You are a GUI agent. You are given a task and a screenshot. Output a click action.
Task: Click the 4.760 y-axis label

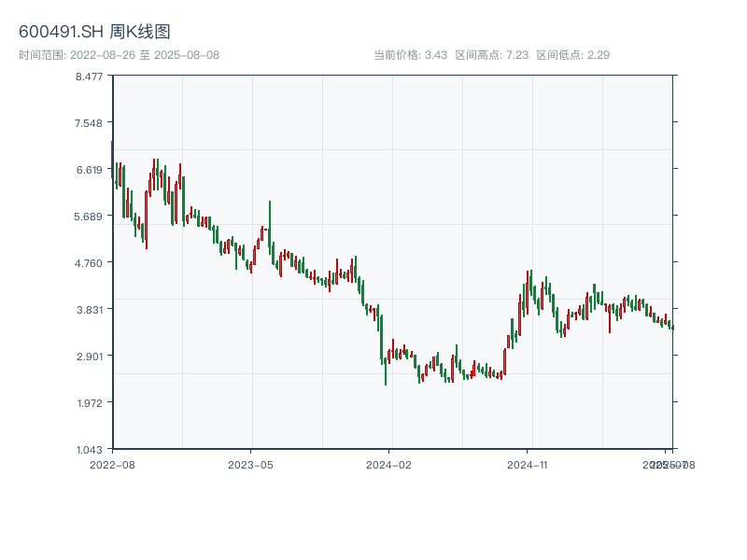(90, 263)
